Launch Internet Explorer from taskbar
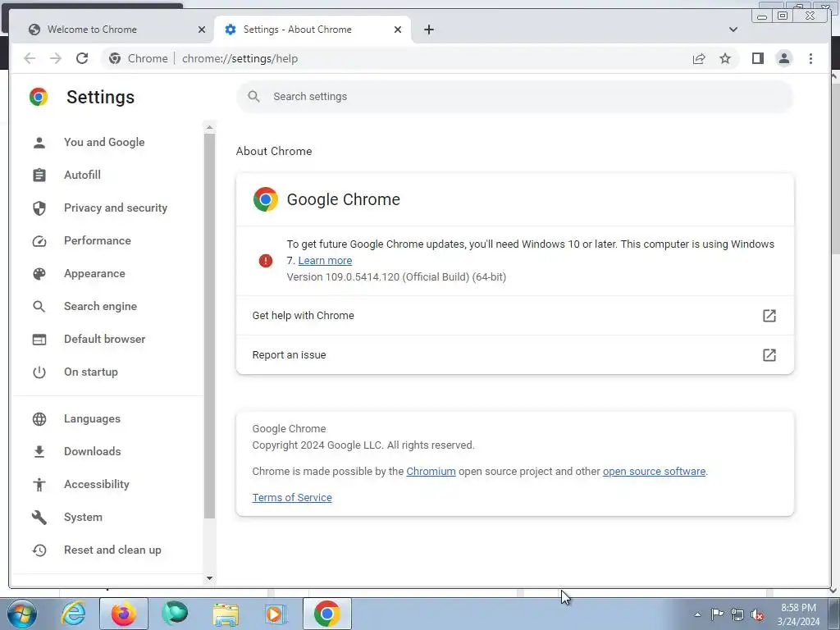The width and height of the screenshot is (840, 630). [x=73, y=614]
